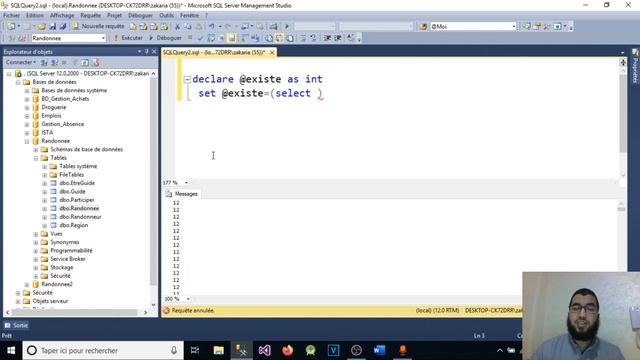
Task: Collapse the SQL Server root node
Action: pyautogui.click(x=9, y=74)
